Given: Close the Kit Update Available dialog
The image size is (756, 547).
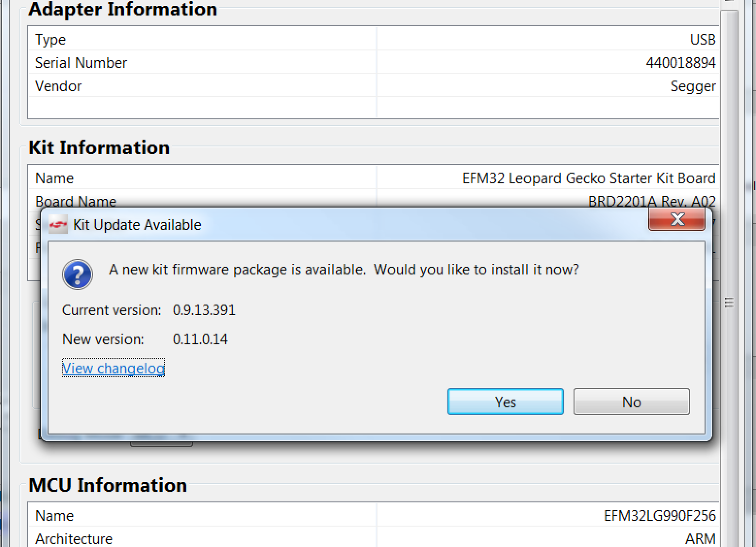Looking at the screenshot, I should [677, 219].
